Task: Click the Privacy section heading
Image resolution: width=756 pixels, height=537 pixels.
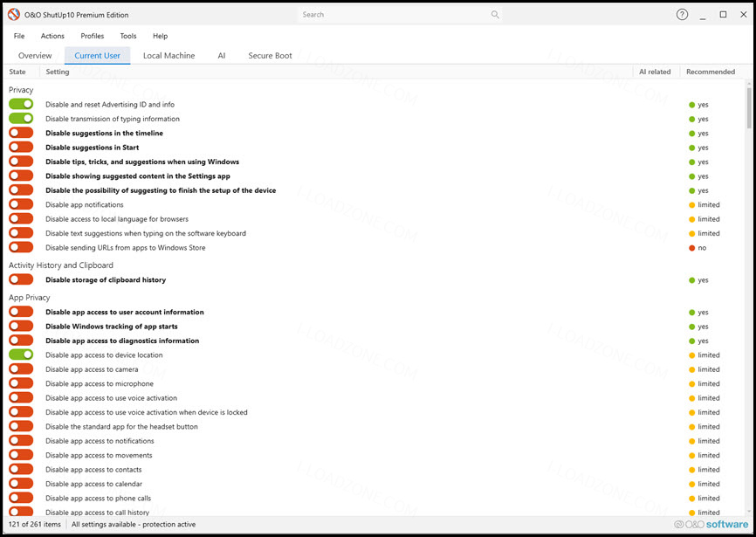Action: tap(21, 90)
